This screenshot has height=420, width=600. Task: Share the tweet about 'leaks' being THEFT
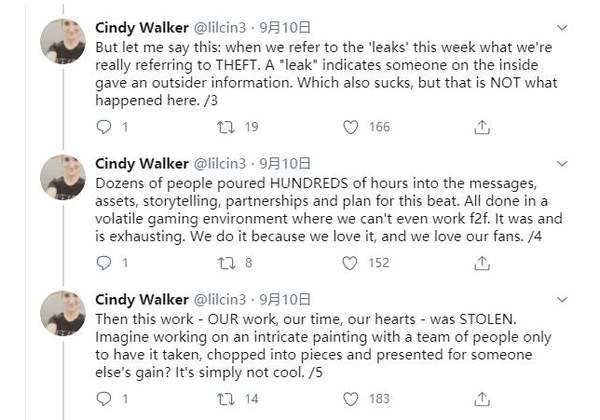click(482, 127)
